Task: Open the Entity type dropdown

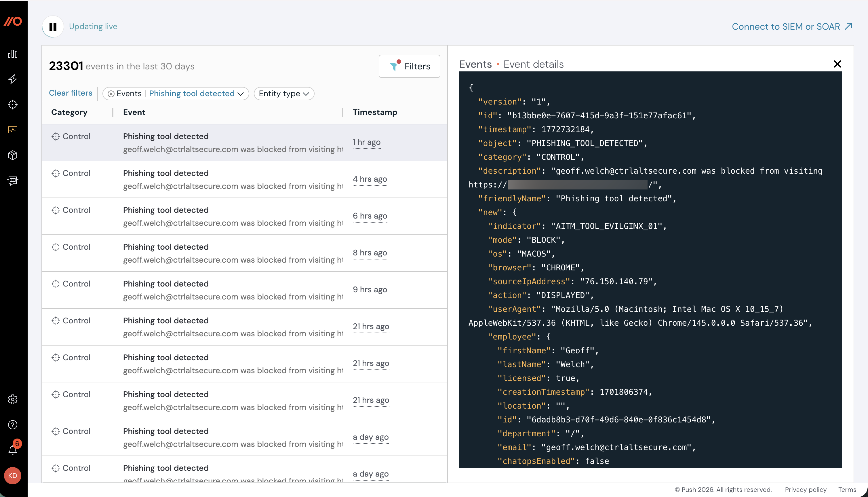Action: point(284,94)
